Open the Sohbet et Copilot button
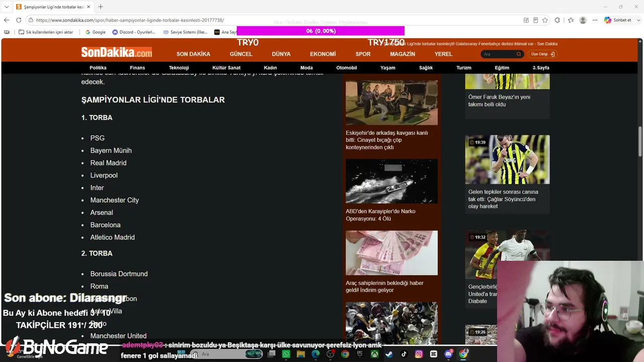This screenshot has width=644, height=362. click(x=618, y=20)
